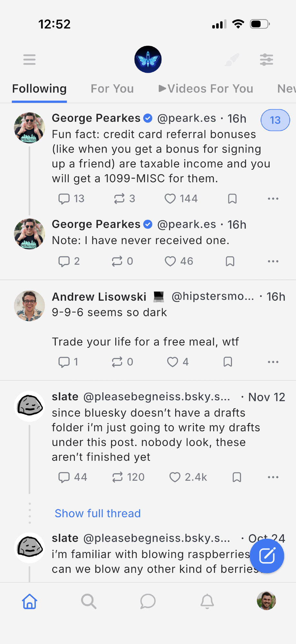Open feed preferences sliders icon

click(266, 60)
